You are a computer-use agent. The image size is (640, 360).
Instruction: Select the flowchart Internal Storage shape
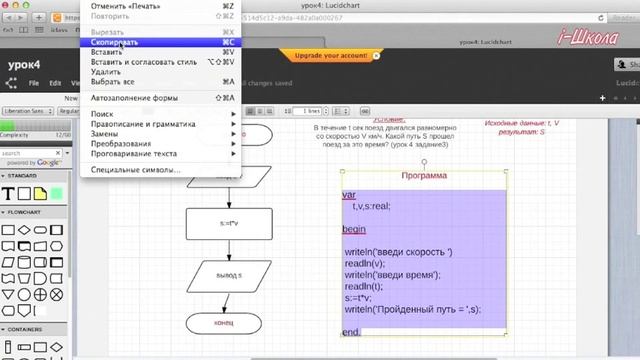56,262
